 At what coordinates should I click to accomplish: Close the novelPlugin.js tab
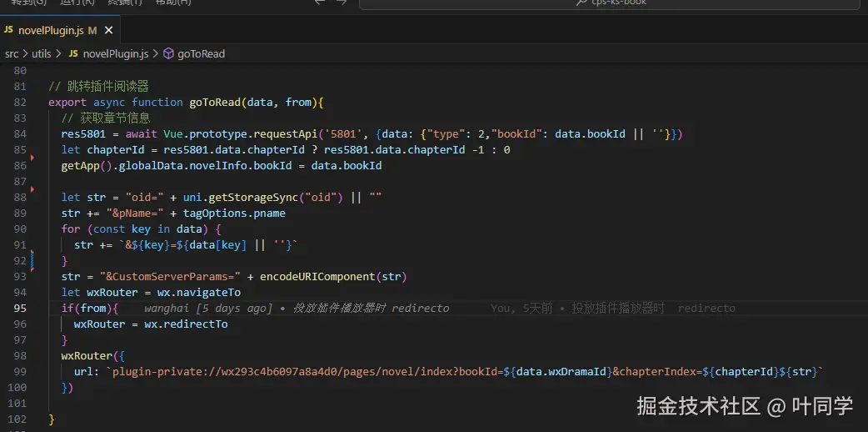pos(108,31)
